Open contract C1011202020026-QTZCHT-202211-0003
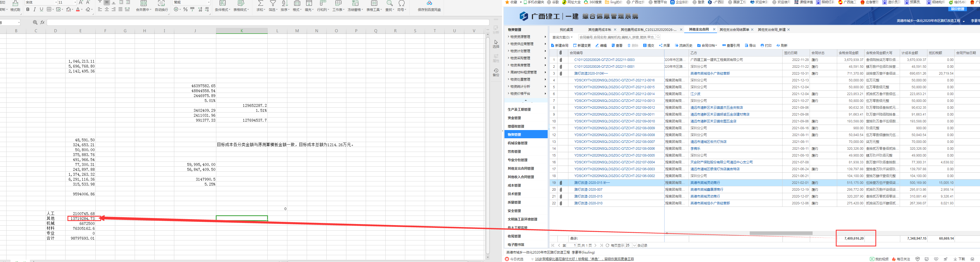 (x=604, y=60)
